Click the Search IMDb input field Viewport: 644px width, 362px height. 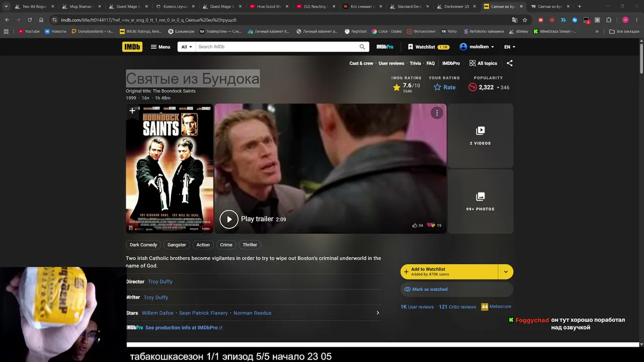pyautogui.click(x=277, y=47)
